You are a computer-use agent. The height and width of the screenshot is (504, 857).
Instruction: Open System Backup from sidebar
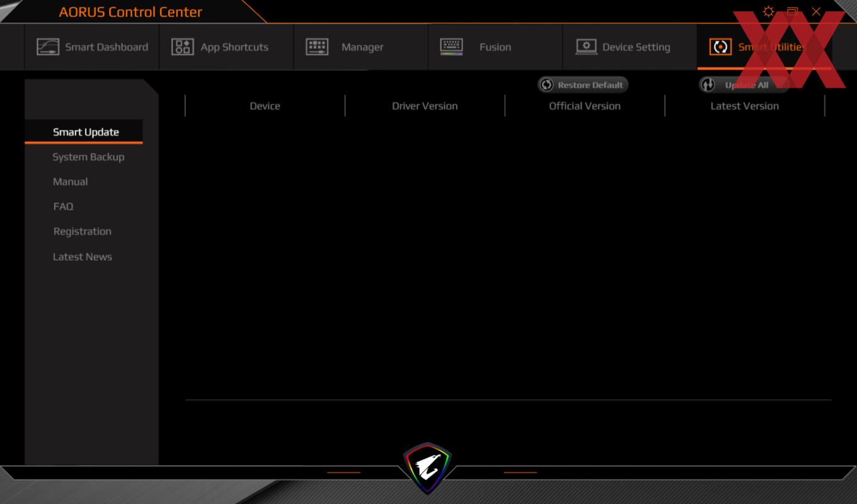tap(88, 157)
